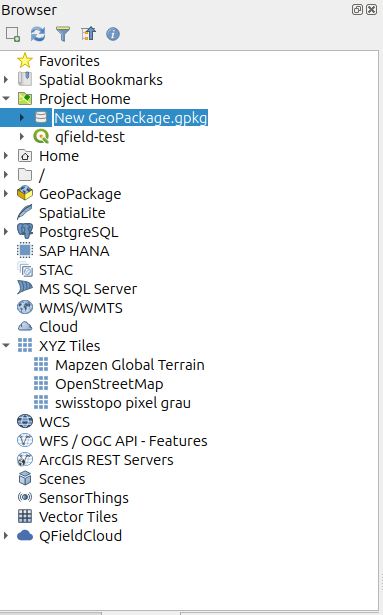Screen dimensions: 383x615
Task: Select Mapzen Global Terrain tile layer
Action: point(130,365)
